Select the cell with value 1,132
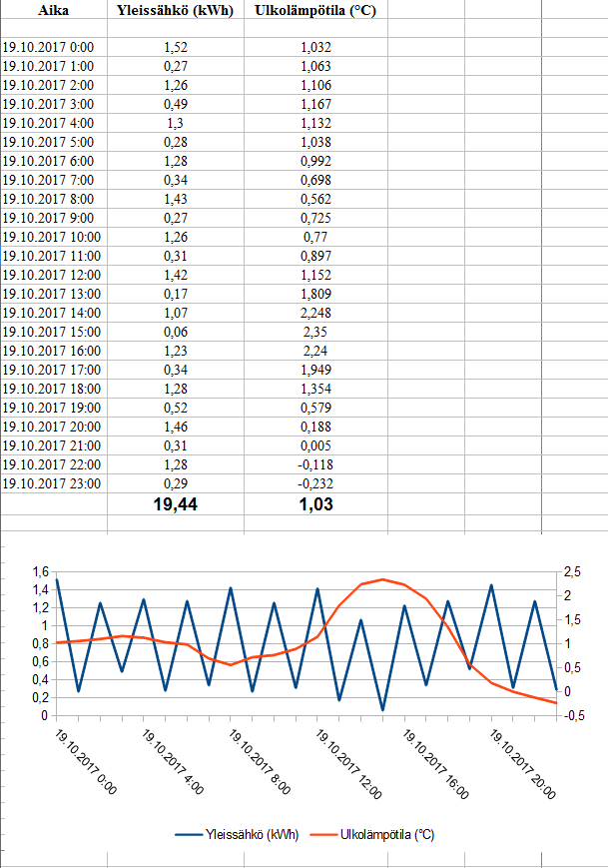This screenshot has width=608, height=868. pyautogui.click(x=315, y=123)
